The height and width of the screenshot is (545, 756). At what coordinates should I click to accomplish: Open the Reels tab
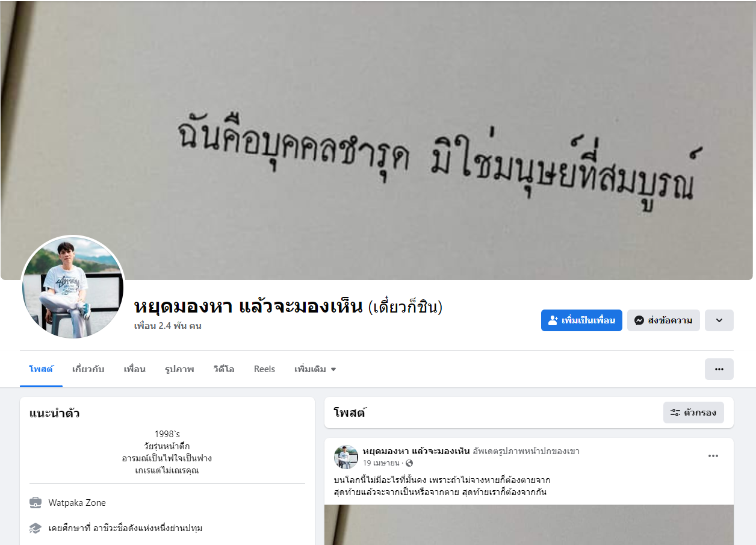tap(264, 369)
